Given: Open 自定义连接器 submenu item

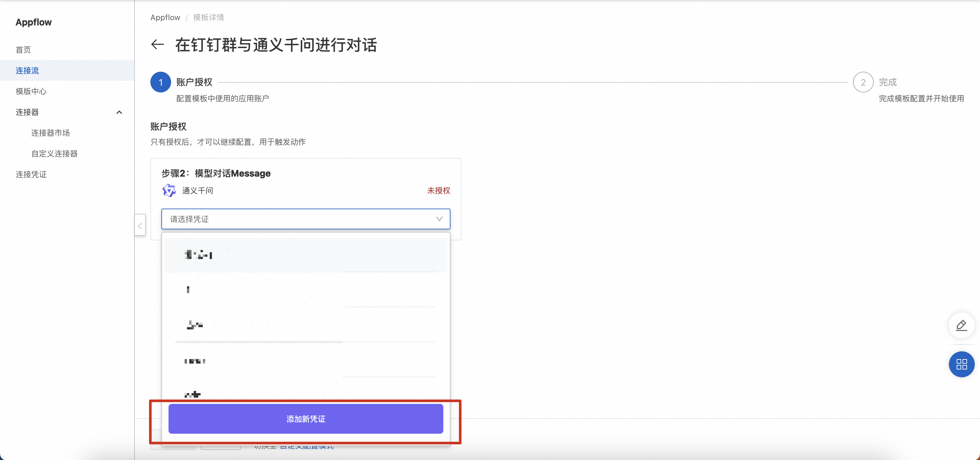Looking at the screenshot, I should click(54, 154).
